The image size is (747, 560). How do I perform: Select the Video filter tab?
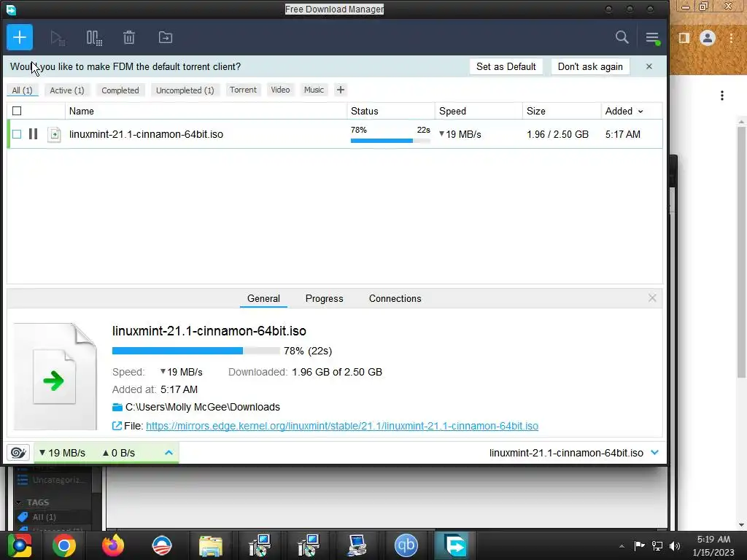(x=280, y=90)
